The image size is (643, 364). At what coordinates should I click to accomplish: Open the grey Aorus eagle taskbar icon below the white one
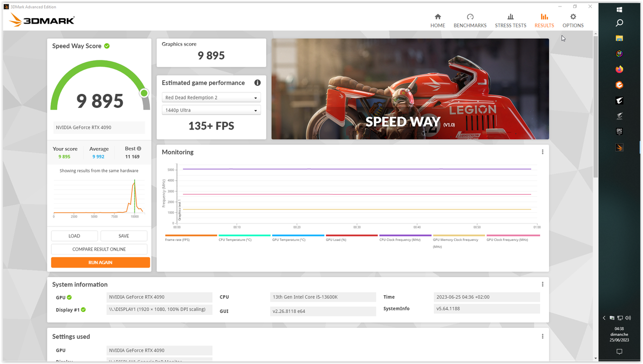click(x=619, y=116)
